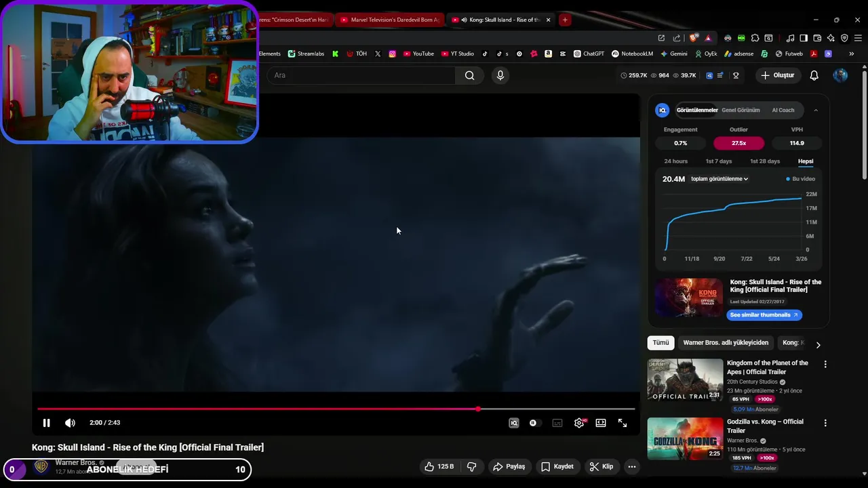Open YouTube notifications bell
This screenshot has width=868, height=488.
[814, 75]
